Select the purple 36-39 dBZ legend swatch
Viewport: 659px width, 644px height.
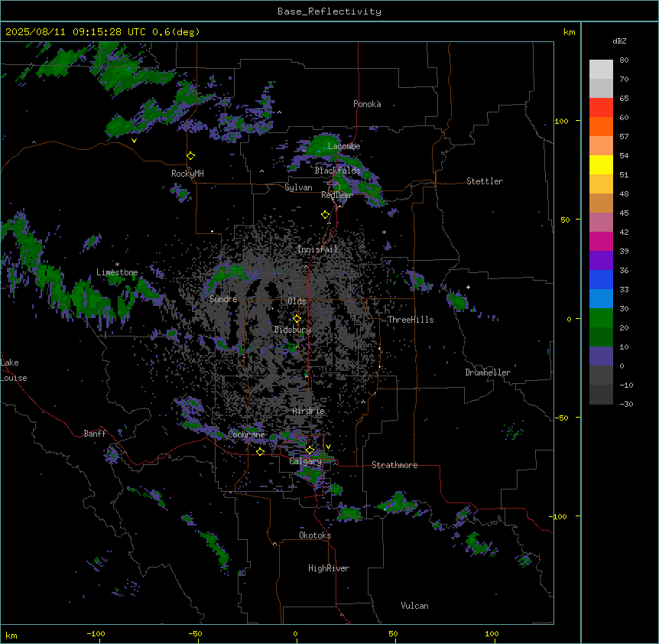click(601, 261)
